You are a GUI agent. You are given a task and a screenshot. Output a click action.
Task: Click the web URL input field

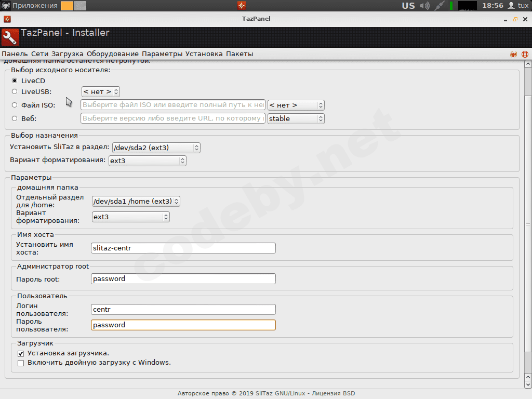pos(173,118)
